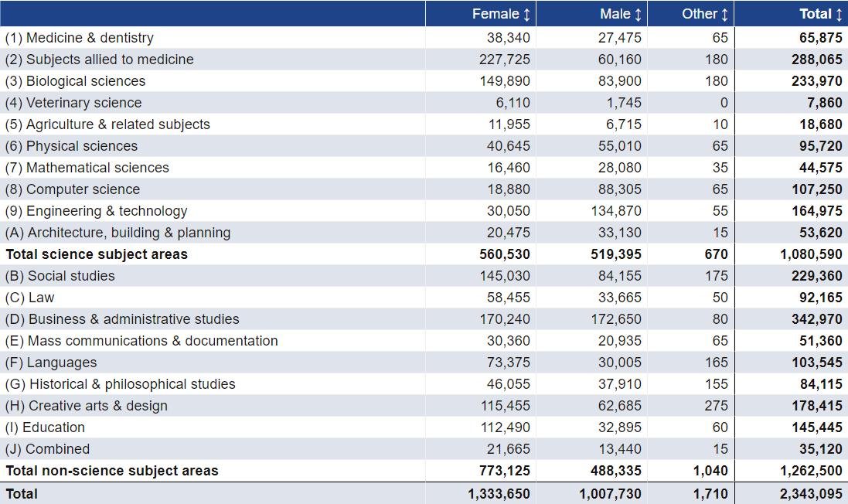The image size is (848, 504).
Task: Sort the table using the Other column arrows
Action: tap(724, 14)
